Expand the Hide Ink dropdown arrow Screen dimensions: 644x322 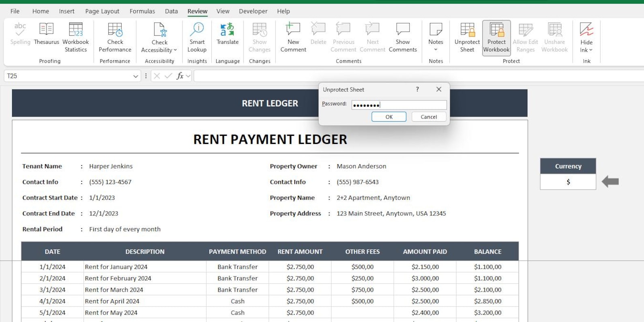coord(591,50)
